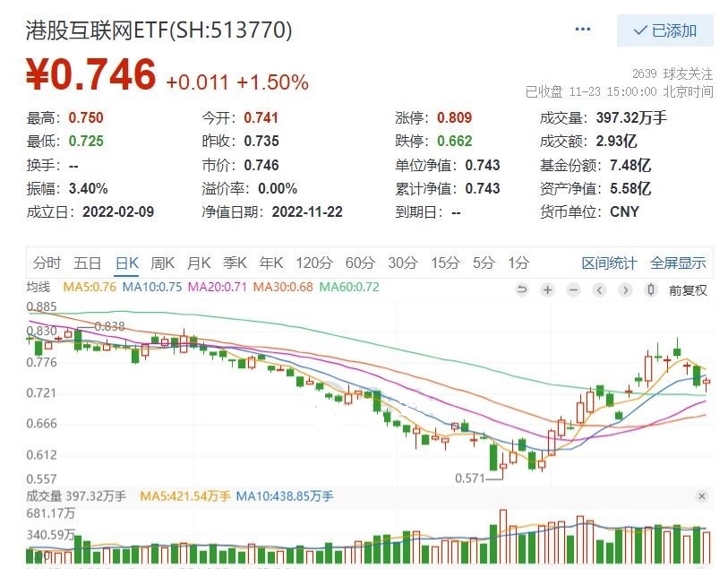
Task: Select the 五日 chart tab
Action: 88,263
